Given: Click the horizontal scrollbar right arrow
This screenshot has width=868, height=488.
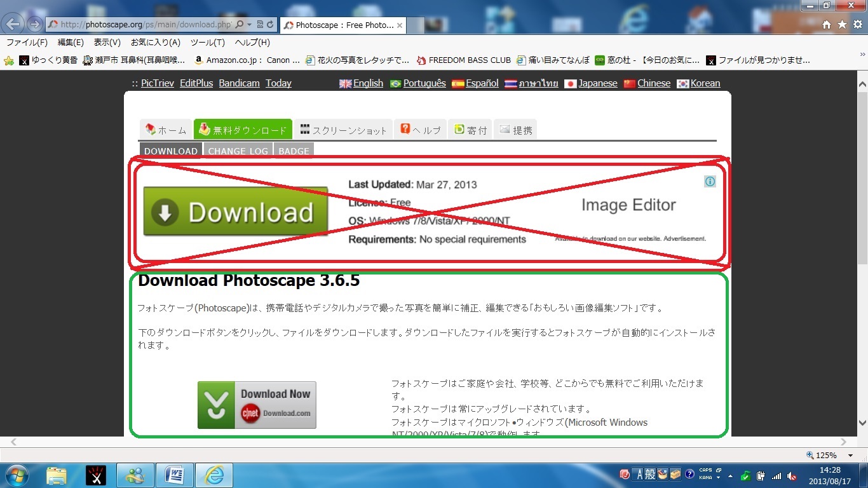Looking at the screenshot, I should click(844, 442).
